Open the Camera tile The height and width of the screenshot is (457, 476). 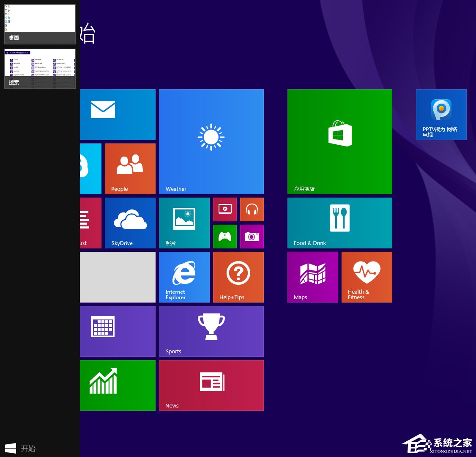pyautogui.click(x=252, y=236)
